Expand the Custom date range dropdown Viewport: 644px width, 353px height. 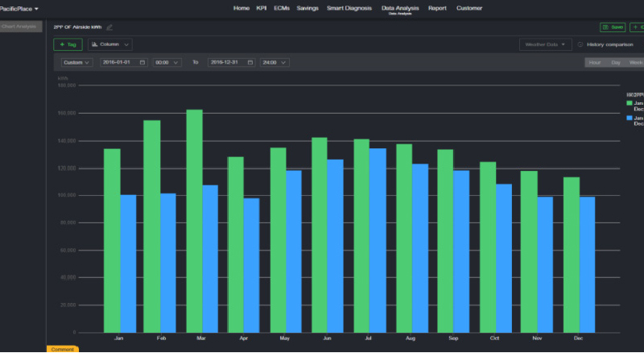[x=77, y=62]
